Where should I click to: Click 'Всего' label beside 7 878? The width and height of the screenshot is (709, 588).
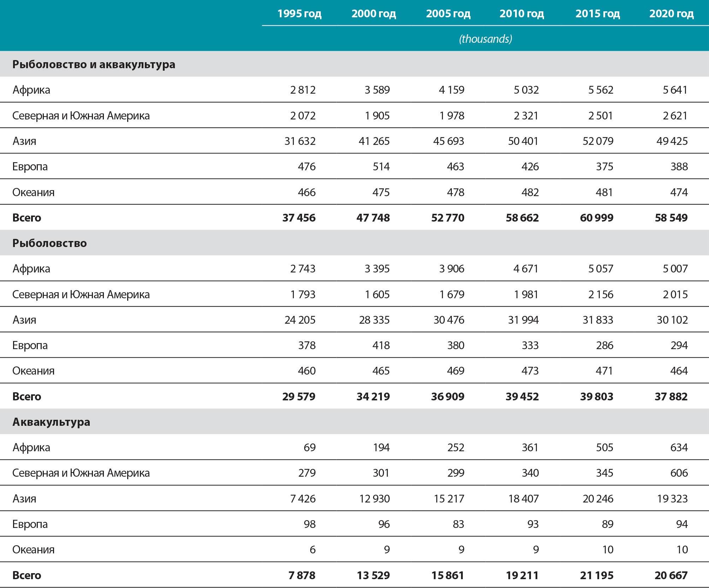click(26, 575)
